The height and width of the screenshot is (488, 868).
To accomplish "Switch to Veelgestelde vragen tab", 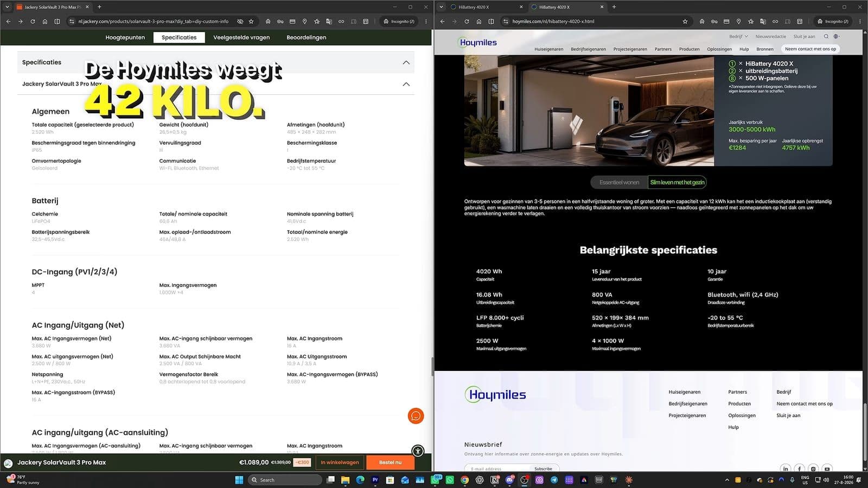I will click(241, 37).
